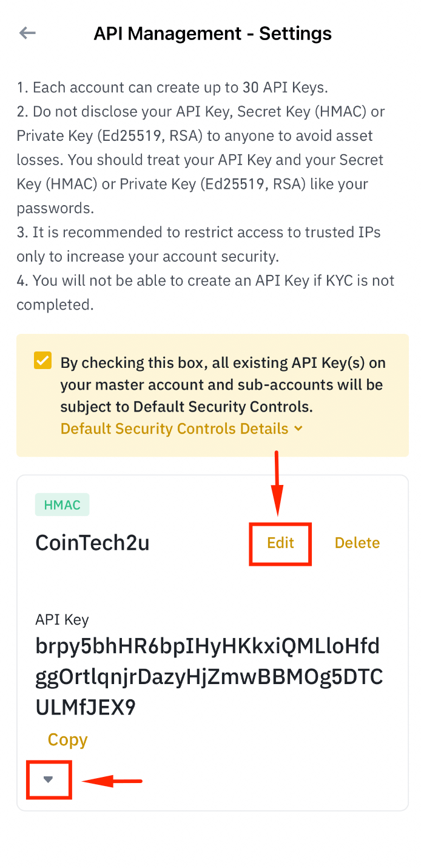
Task: Collapse the CoinTech2u key card dropdown
Action: click(49, 780)
